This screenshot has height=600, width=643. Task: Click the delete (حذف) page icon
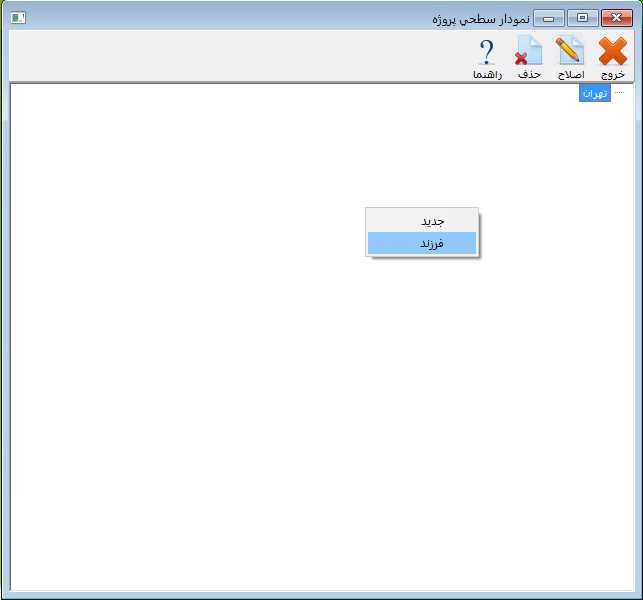coord(528,52)
